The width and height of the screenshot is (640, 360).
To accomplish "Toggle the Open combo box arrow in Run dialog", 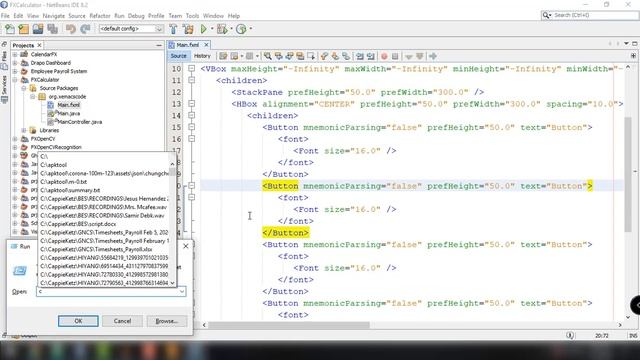I will (182, 291).
